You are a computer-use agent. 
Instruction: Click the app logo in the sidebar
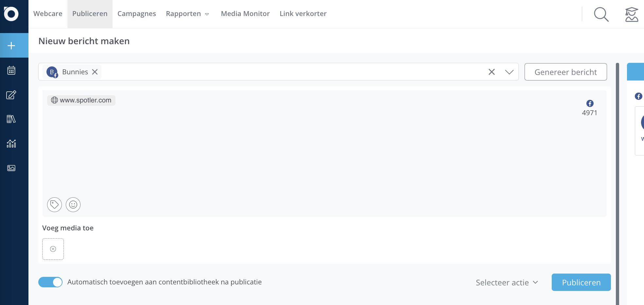point(11,14)
